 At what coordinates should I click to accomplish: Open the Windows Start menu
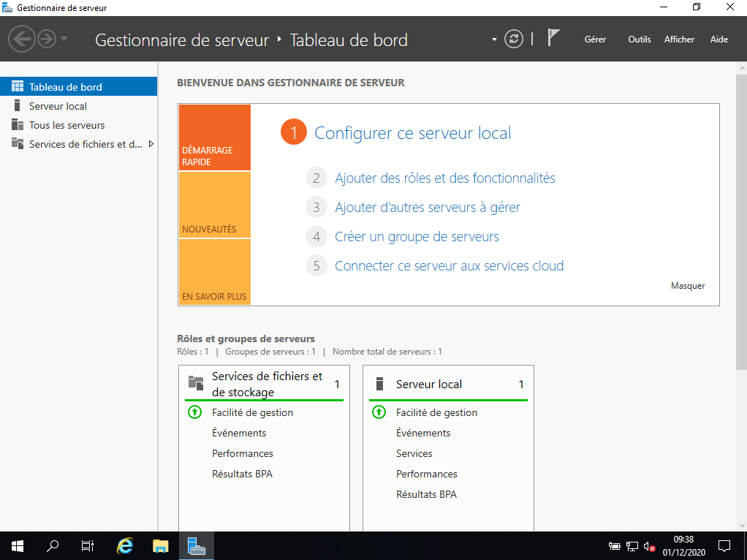click(17, 545)
